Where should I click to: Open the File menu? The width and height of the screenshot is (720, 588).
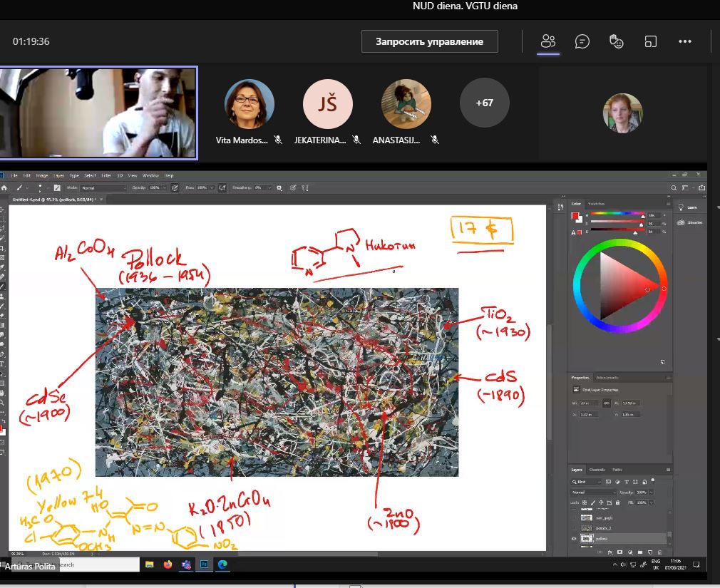14,175
